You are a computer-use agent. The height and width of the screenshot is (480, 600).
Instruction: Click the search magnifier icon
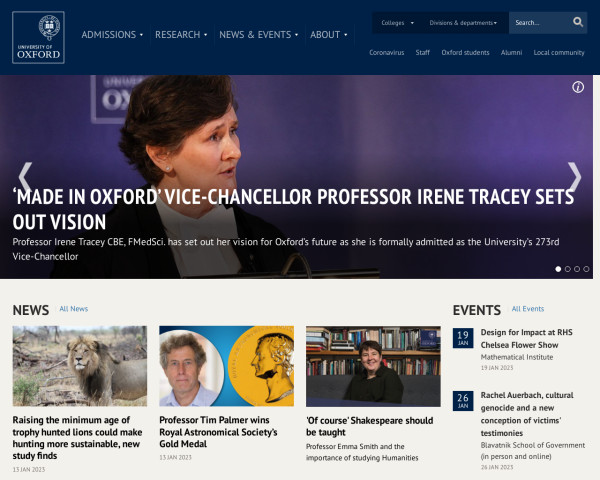coord(578,22)
